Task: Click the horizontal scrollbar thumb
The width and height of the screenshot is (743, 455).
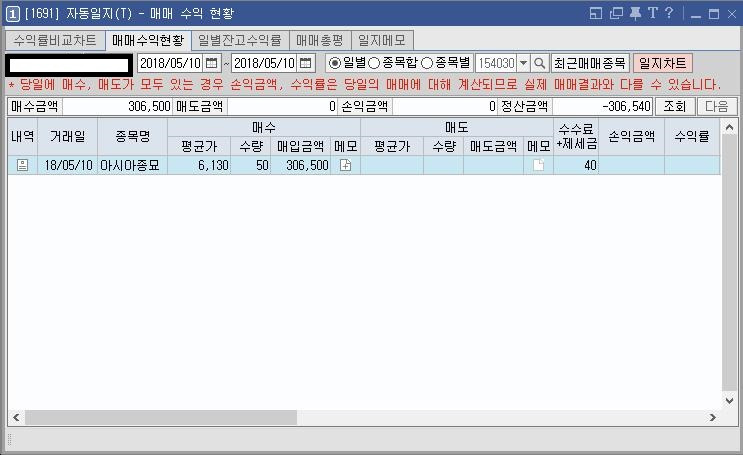Action: pyautogui.click(x=161, y=418)
